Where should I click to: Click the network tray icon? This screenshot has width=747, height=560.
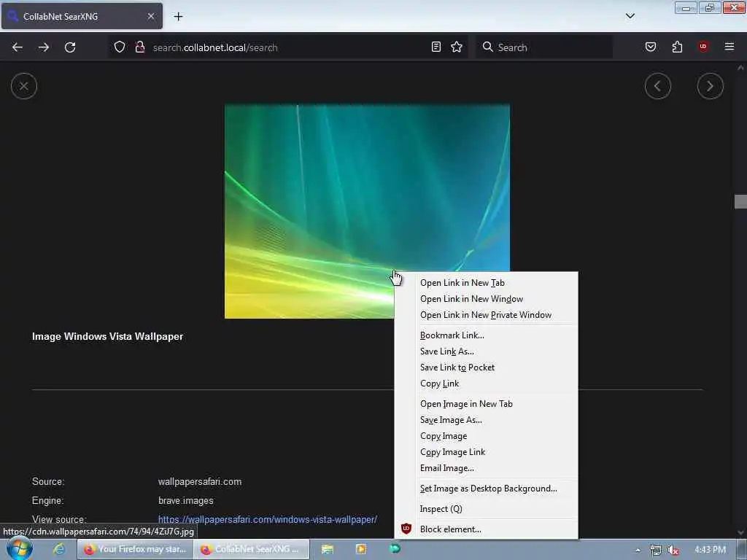(x=656, y=550)
